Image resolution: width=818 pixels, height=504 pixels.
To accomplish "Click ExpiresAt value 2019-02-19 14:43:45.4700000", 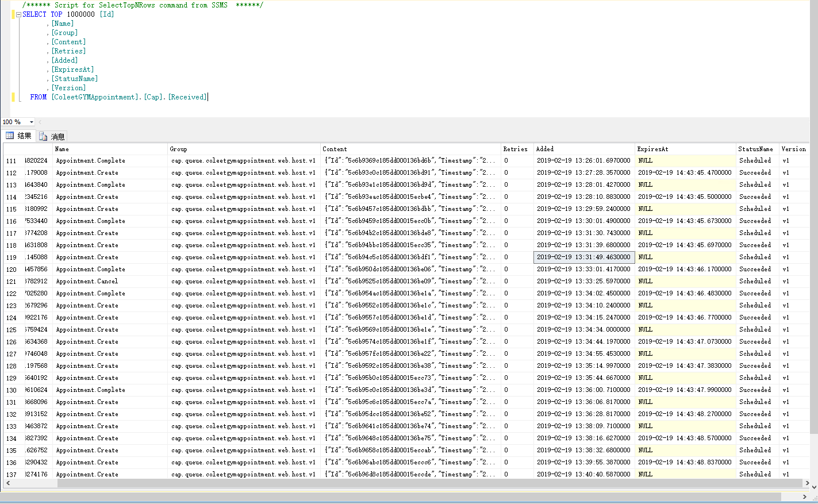I will [x=686, y=173].
